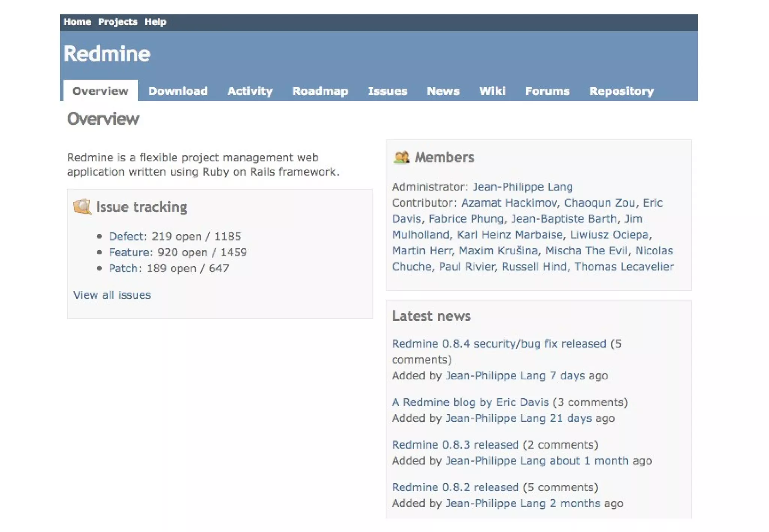Click View all issues link
This screenshot has height=532, width=769.
coord(112,295)
